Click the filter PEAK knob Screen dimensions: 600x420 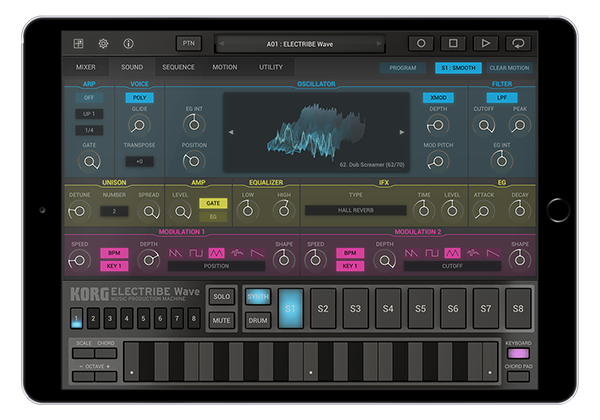point(519,125)
